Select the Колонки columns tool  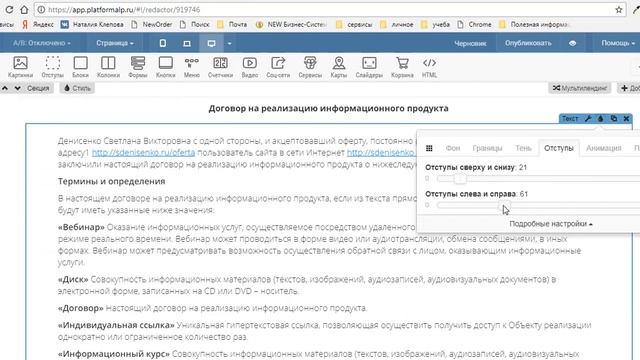pyautogui.click(x=108, y=67)
